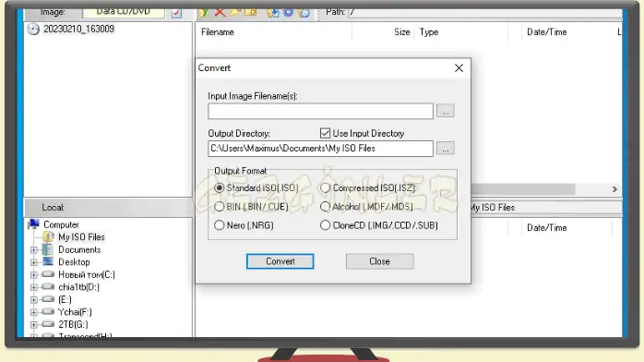Expand the Ychai(F:) drive node

(x=34, y=312)
